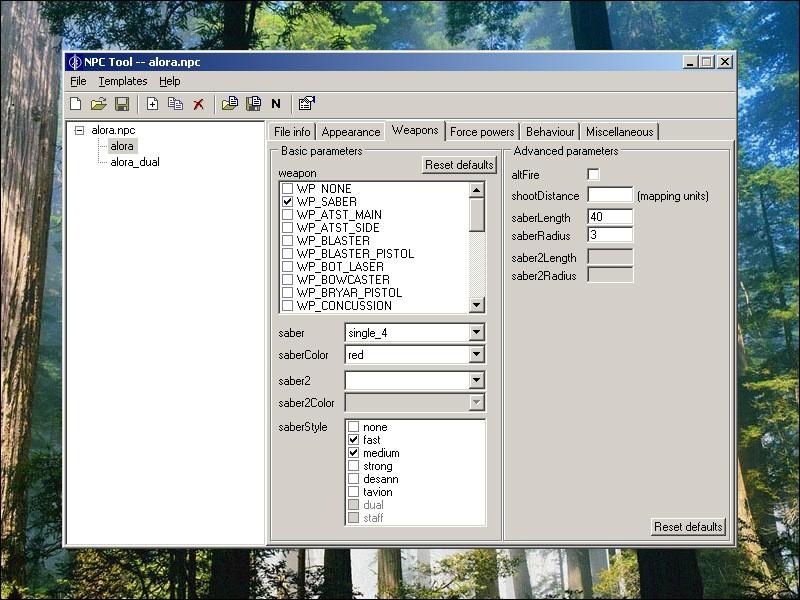Switch to the Force powers tab
800x600 pixels.
(x=482, y=132)
